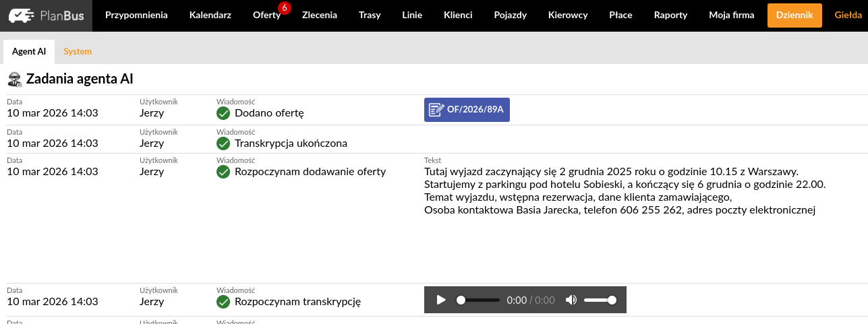Open the Giełda menu item
This screenshot has width=868, height=324.
[x=848, y=15]
